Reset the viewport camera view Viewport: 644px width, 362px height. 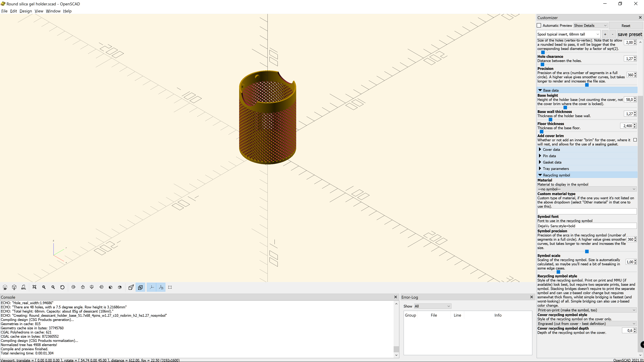[62, 287]
